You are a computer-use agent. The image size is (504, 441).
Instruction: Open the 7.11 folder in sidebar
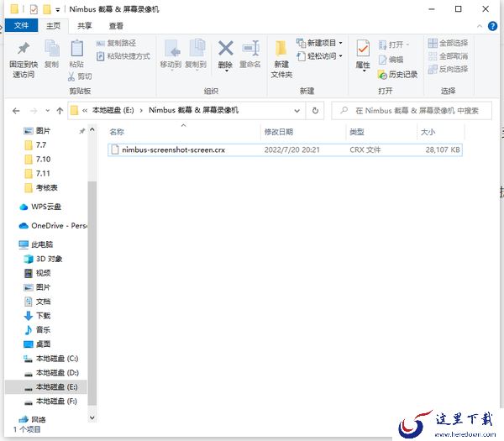tap(38, 174)
